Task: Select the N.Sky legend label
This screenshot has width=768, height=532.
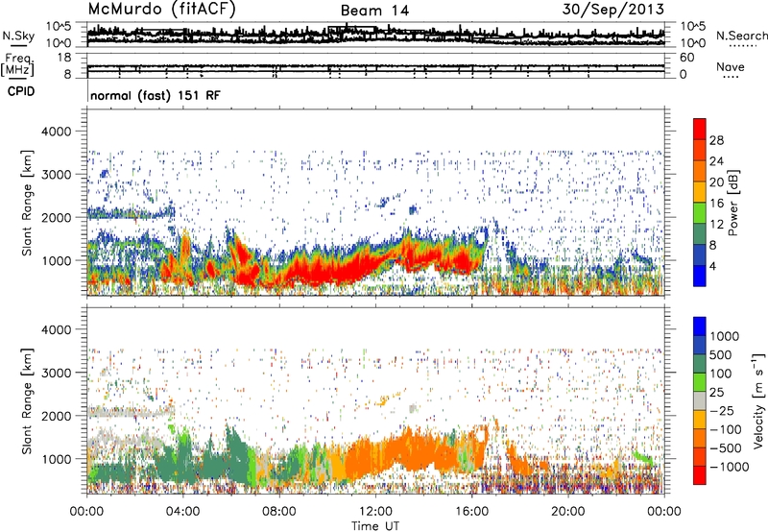Action: coord(18,36)
